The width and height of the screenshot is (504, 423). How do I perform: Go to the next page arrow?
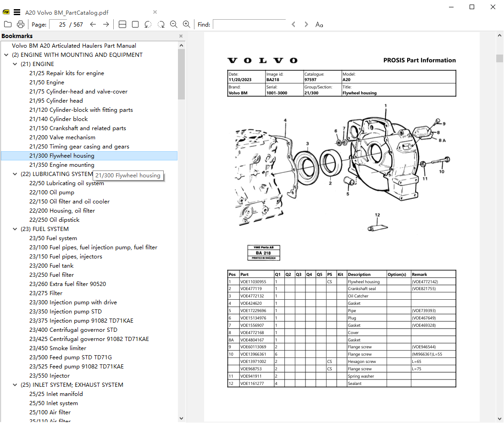106,24
